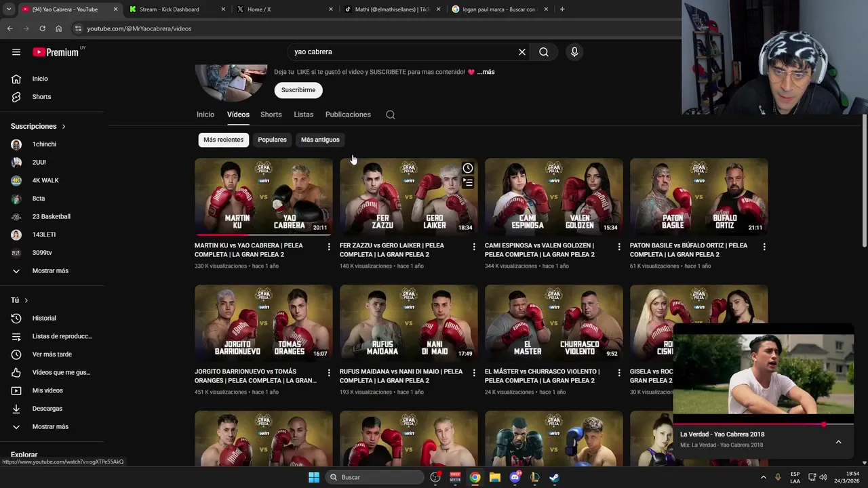Screen dimensions: 868x488
Task: Sort videos by Más recientes
Action: 223,140
